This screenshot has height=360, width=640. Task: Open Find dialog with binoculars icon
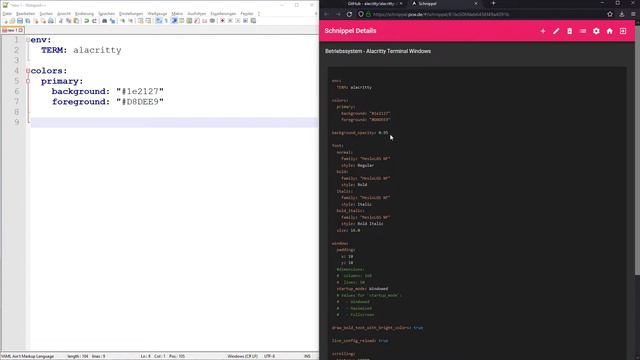coord(104,20)
